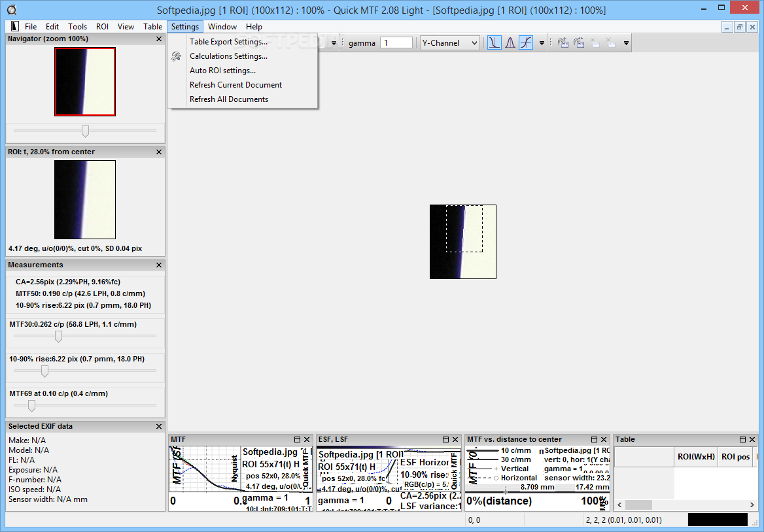Close the MTF graph panel
The height and width of the screenshot is (532, 764).
(x=307, y=439)
